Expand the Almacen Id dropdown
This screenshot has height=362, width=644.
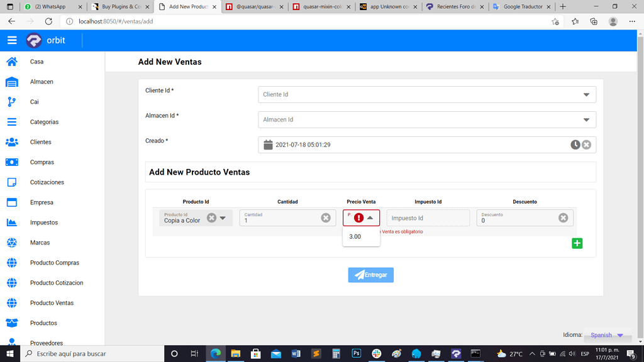pos(587,119)
